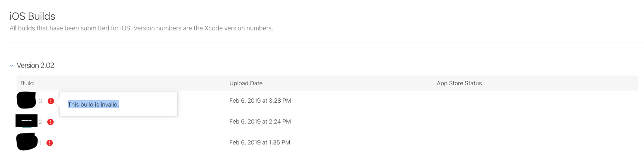644x163 pixels.
Task: Click the red error icon for build 3
Action: point(51,101)
